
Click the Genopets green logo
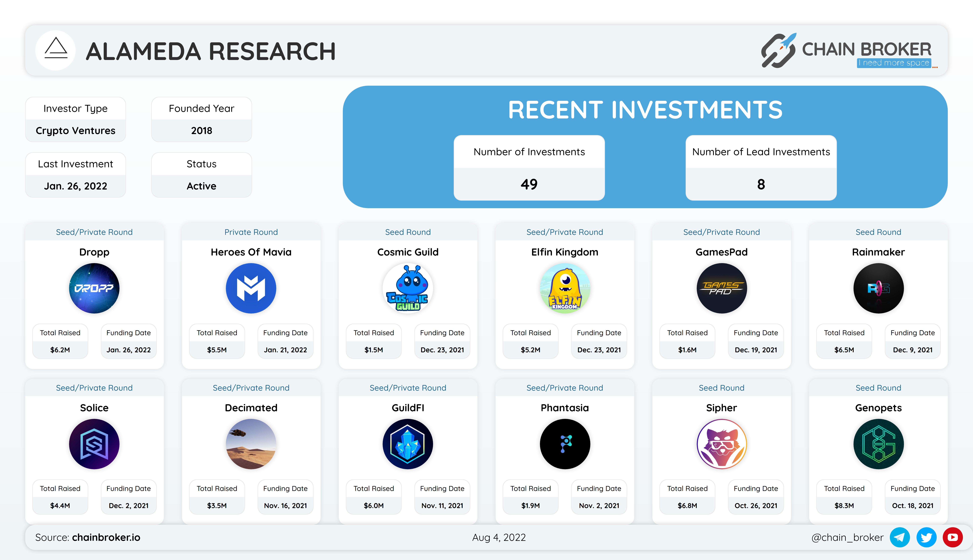[878, 444]
